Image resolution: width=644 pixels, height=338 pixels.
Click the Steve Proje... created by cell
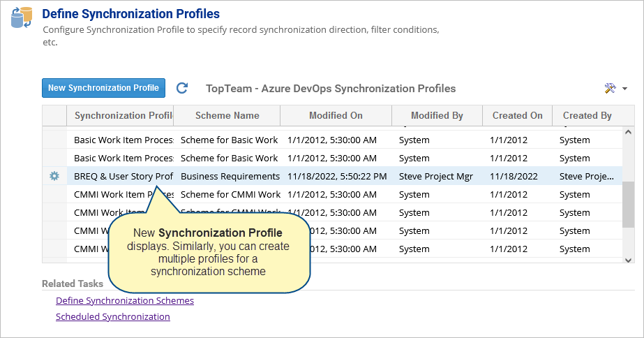click(587, 177)
